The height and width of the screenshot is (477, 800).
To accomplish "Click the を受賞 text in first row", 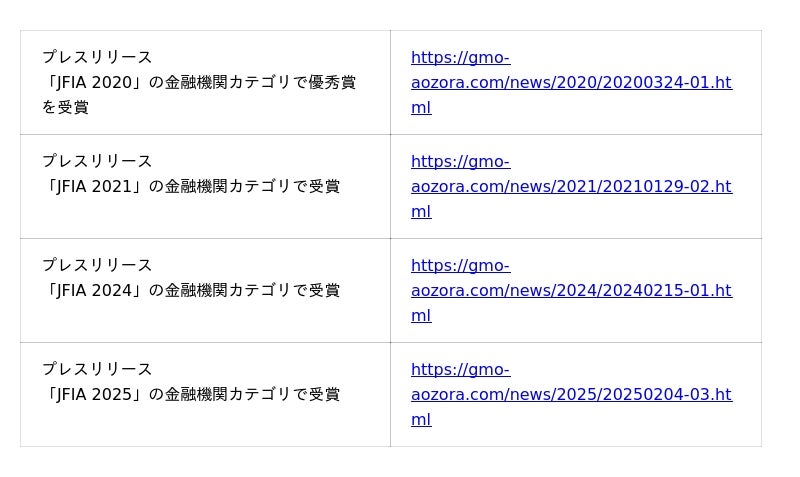I will point(65,108).
